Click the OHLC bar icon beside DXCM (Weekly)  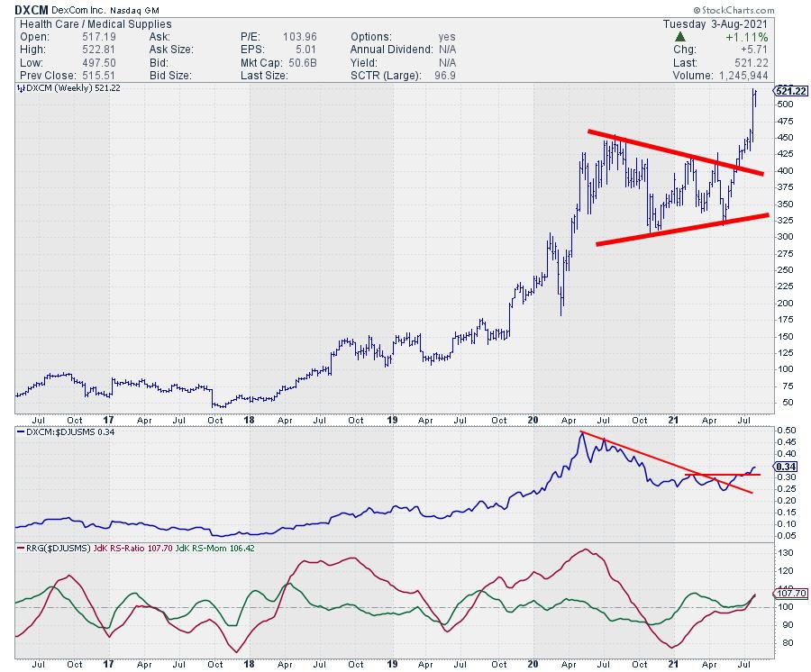(19, 88)
